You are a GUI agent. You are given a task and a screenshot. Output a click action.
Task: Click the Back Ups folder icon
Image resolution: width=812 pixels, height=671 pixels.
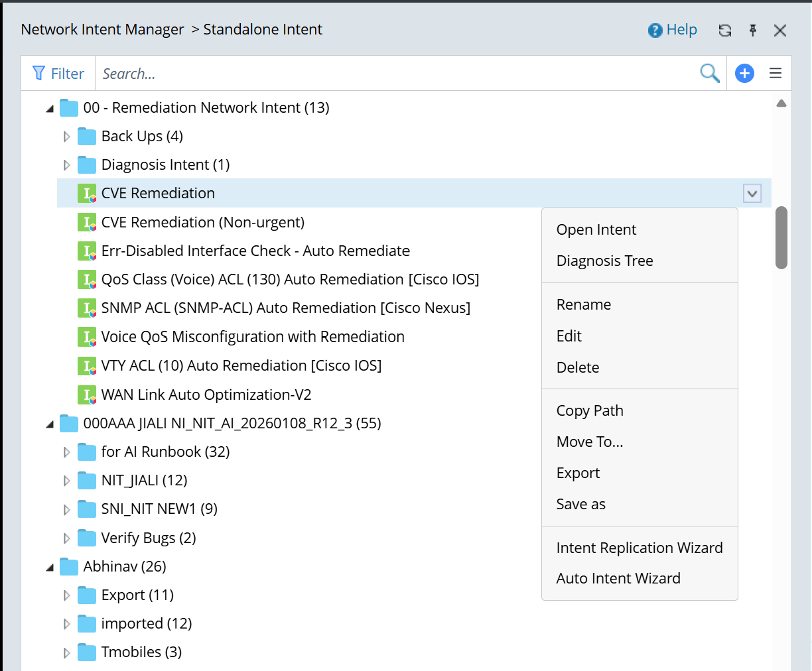point(87,137)
